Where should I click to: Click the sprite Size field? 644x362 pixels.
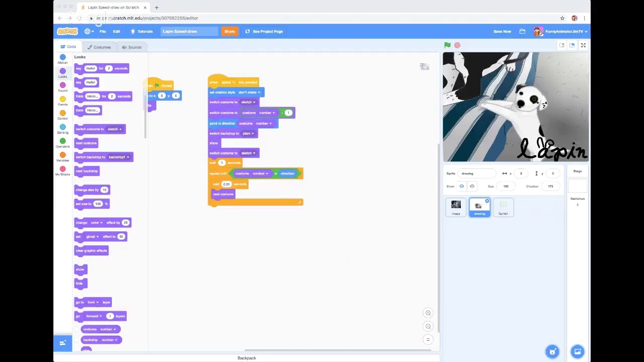coord(506,187)
